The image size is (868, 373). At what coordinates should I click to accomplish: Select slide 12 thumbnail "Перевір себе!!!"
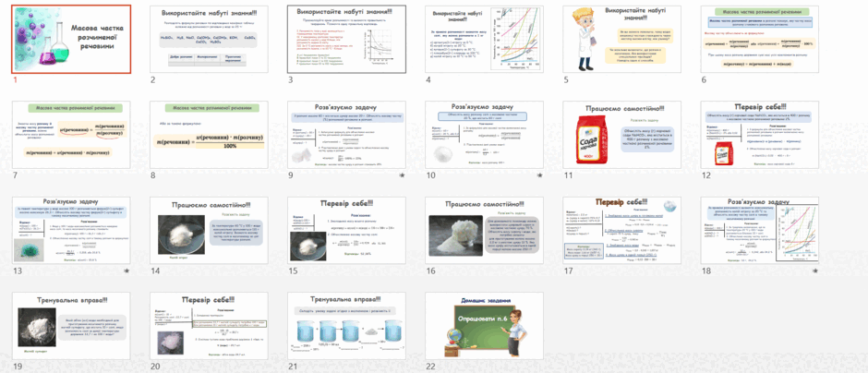759,135
